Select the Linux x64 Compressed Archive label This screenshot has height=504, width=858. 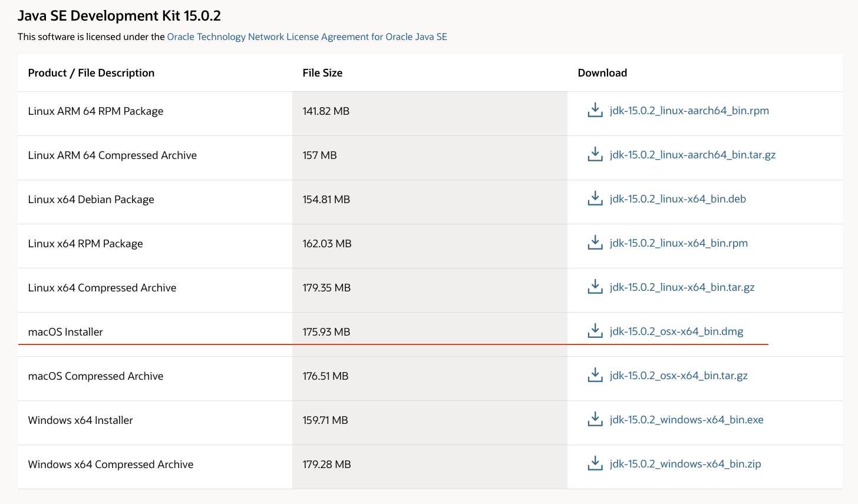[102, 288]
